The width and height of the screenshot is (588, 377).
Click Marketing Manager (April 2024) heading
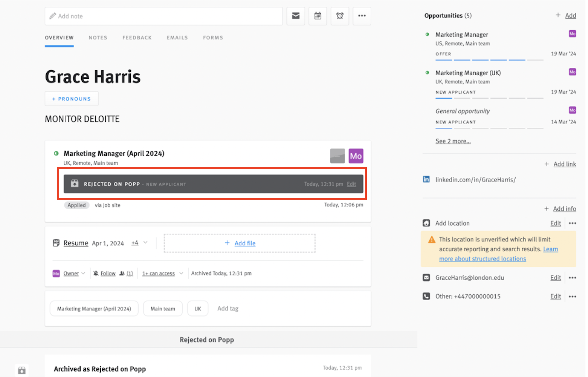[114, 153]
